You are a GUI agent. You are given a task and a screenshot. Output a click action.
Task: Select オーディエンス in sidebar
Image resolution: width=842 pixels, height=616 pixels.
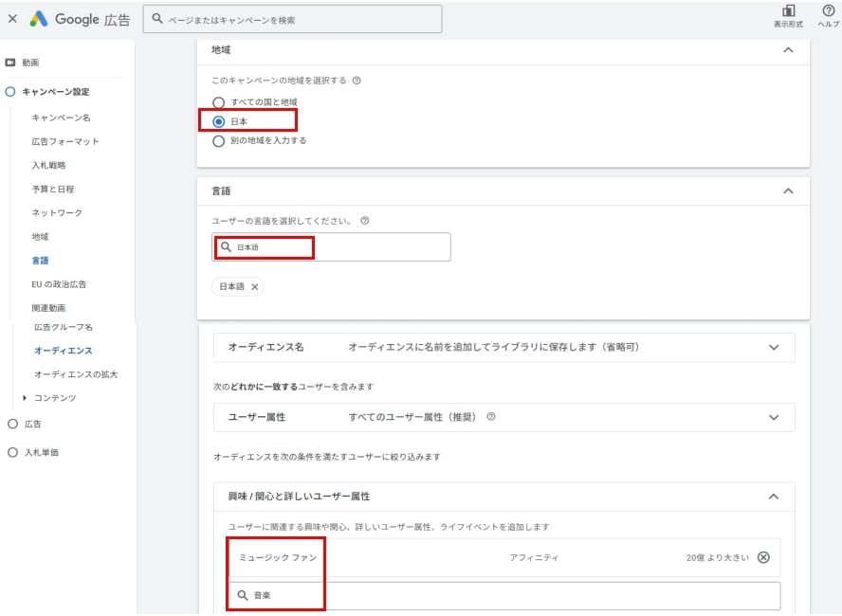(63, 351)
